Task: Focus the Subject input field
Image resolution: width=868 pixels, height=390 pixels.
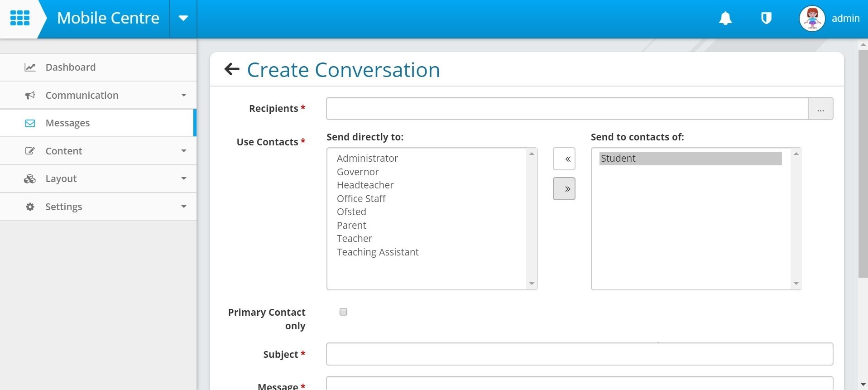Action: pyautogui.click(x=580, y=354)
